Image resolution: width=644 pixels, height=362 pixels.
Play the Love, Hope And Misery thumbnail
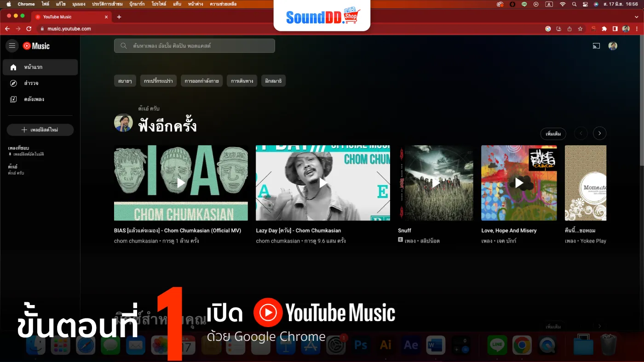(519, 183)
